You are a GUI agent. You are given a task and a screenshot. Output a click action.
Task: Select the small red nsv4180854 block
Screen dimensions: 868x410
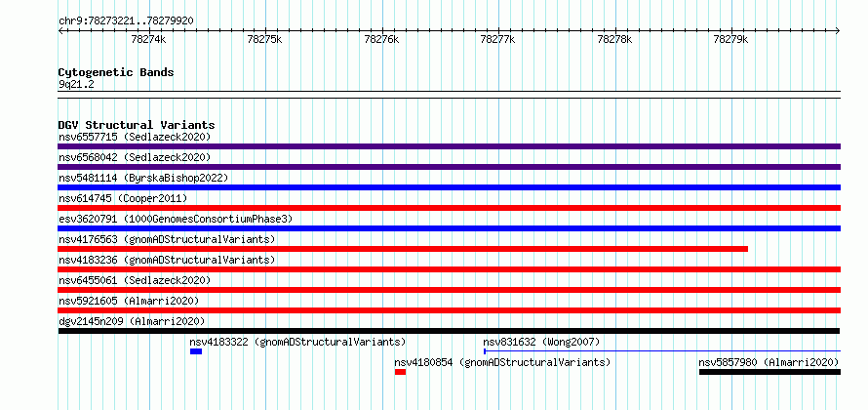point(400,372)
